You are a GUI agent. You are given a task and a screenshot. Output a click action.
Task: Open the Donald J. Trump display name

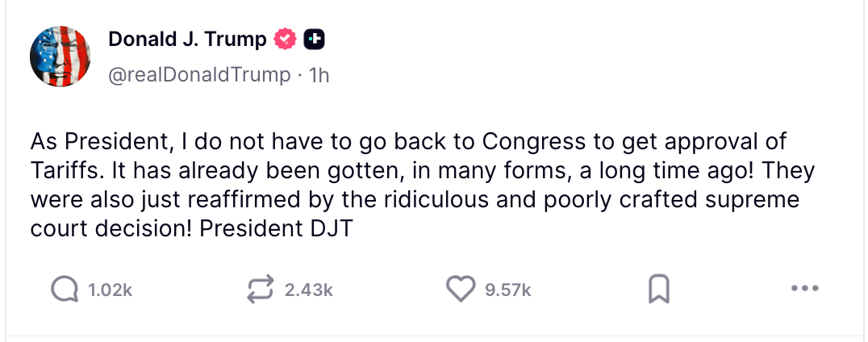[187, 38]
